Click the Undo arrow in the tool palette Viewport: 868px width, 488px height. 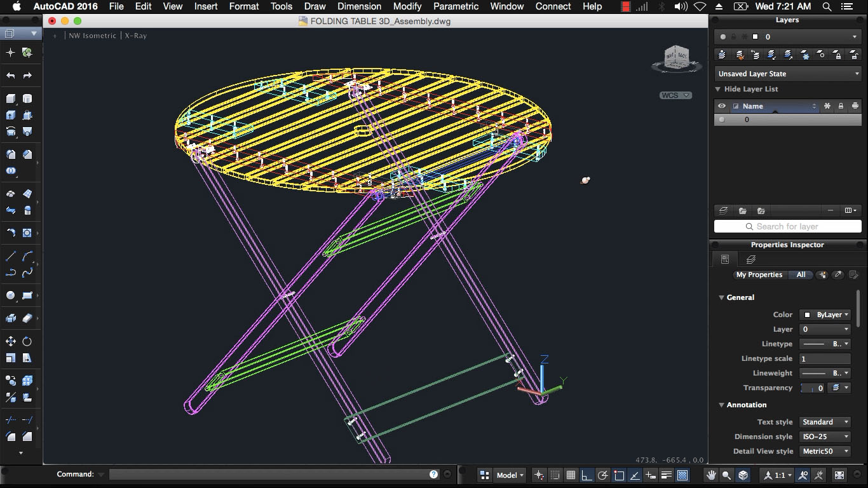11,76
